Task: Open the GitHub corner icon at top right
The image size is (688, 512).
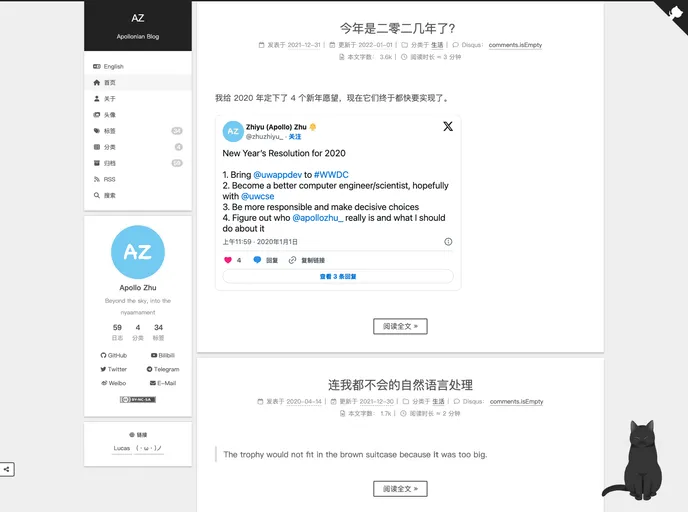Action: coord(673,13)
